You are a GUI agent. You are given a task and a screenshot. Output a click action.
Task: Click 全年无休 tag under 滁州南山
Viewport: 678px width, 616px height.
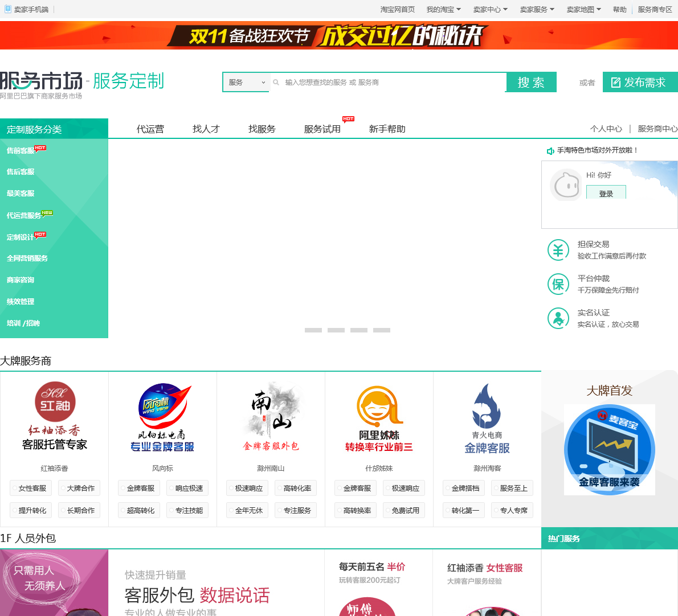[247, 510]
